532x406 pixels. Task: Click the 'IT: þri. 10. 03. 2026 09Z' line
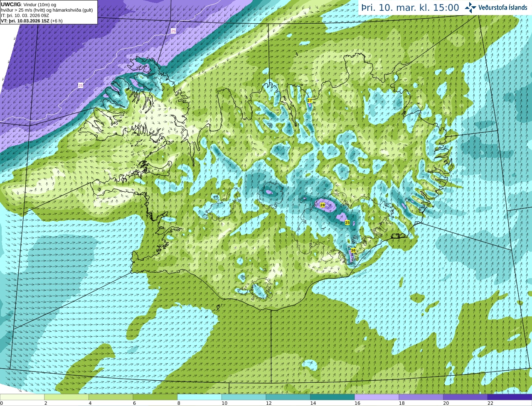[x=25, y=15]
